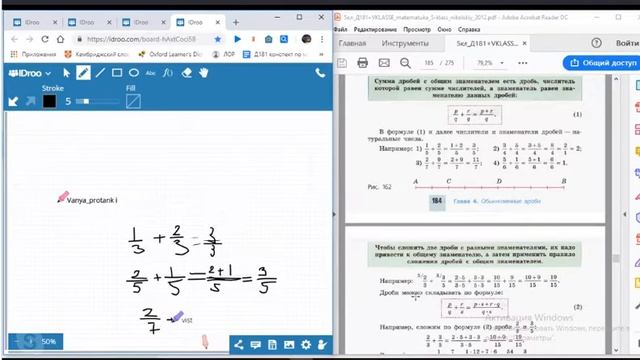Viewport: 640px width, 360px height.
Task: Click the page number field in Acrobat
Action: coord(429,63)
